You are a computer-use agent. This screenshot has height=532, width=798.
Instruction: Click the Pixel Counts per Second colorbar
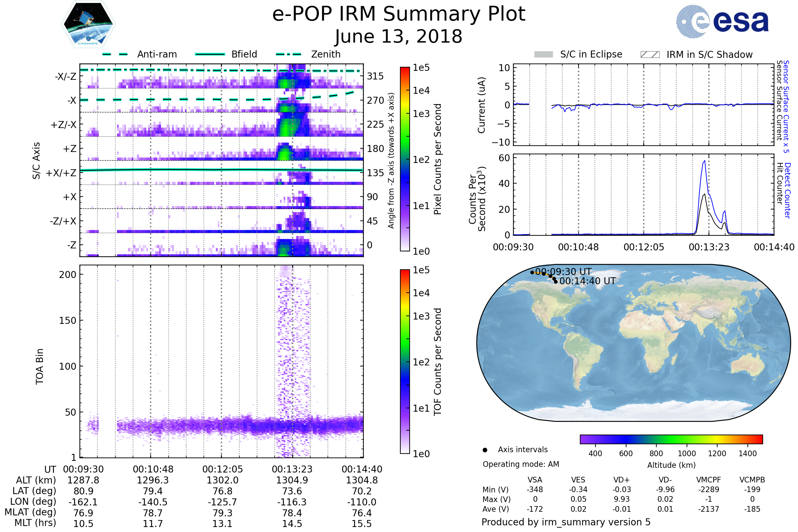point(405,159)
